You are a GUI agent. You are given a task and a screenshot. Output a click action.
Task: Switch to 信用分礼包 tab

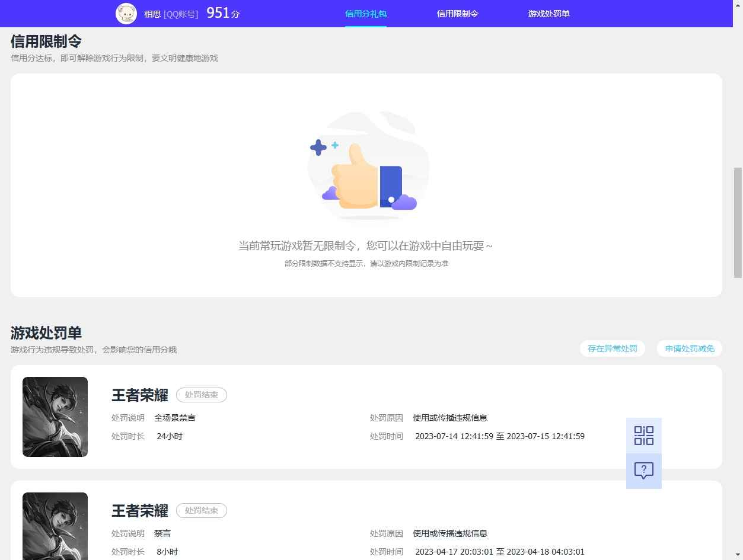(x=366, y=14)
